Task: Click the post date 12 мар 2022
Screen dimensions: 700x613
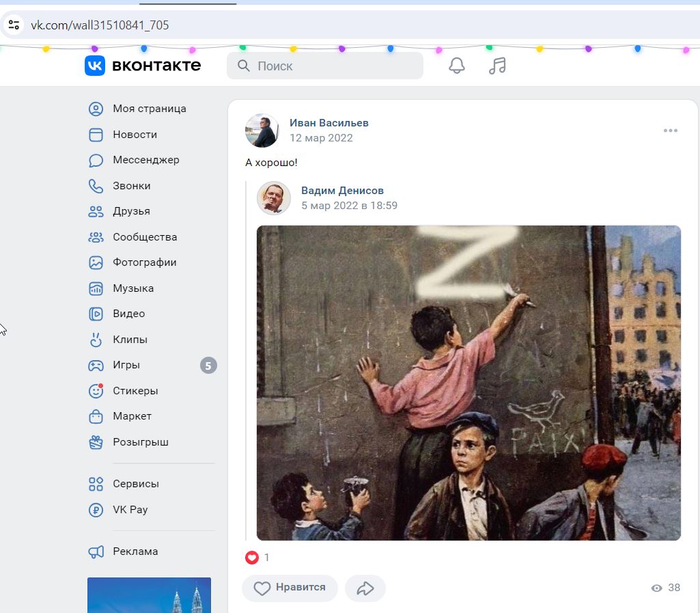Action: 321,138
